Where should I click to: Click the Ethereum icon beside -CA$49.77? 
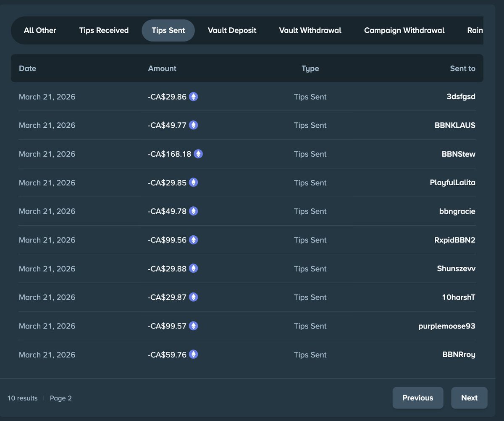coord(193,125)
